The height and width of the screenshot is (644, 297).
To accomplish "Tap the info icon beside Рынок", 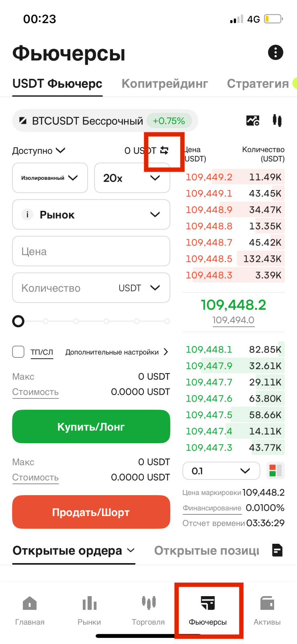I will click(27, 215).
